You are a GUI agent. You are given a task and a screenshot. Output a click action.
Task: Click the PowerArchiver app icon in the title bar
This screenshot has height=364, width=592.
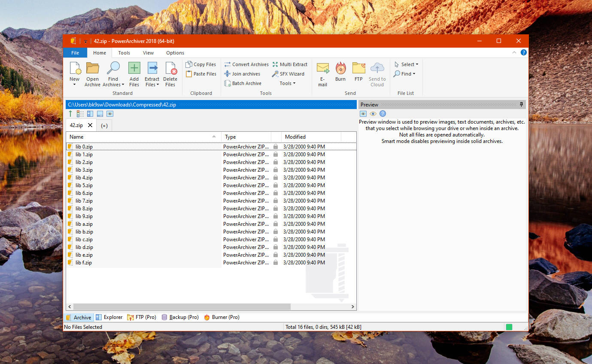[73, 41]
